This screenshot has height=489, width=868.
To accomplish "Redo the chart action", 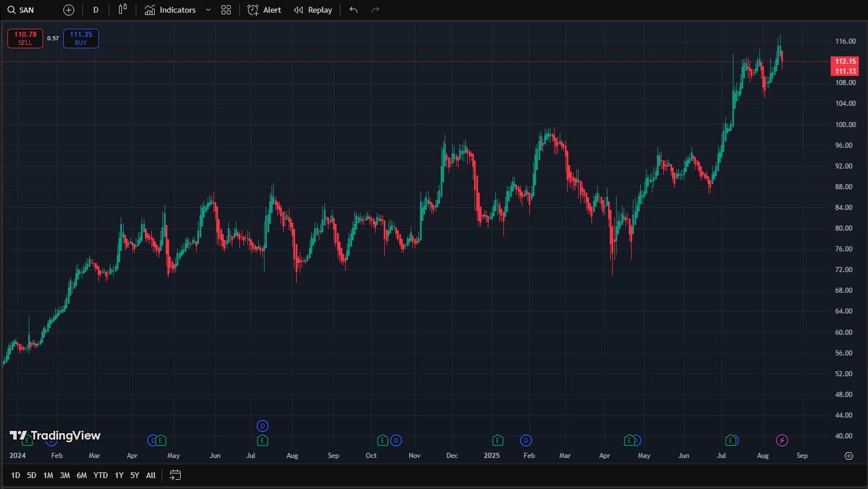I will pos(376,10).
